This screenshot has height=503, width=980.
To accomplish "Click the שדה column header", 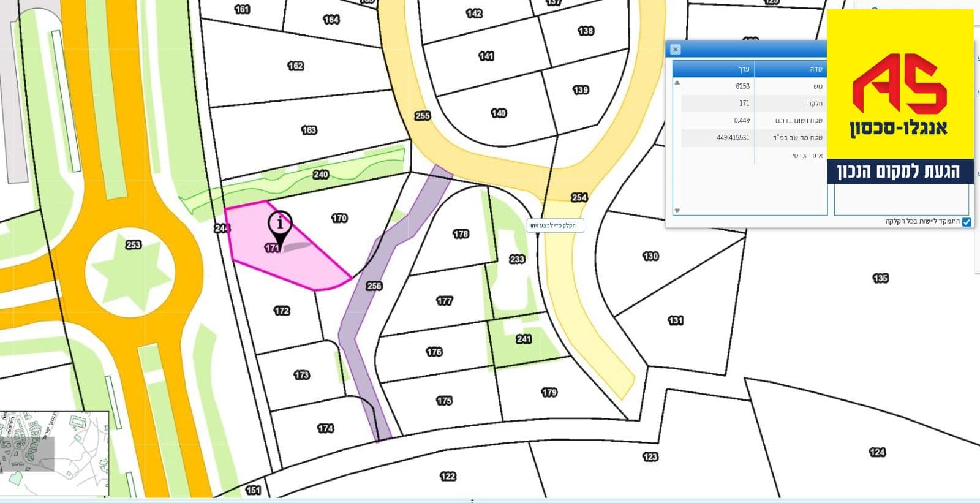I will click(x=791, y=69).
